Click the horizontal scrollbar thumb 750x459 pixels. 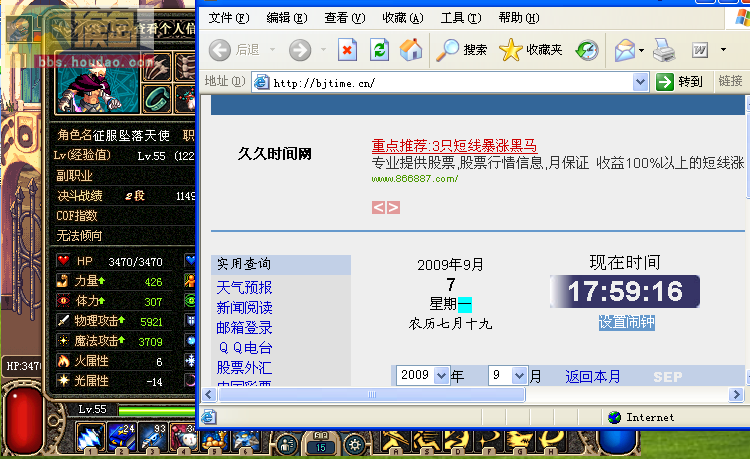click(x=372, y=394)
